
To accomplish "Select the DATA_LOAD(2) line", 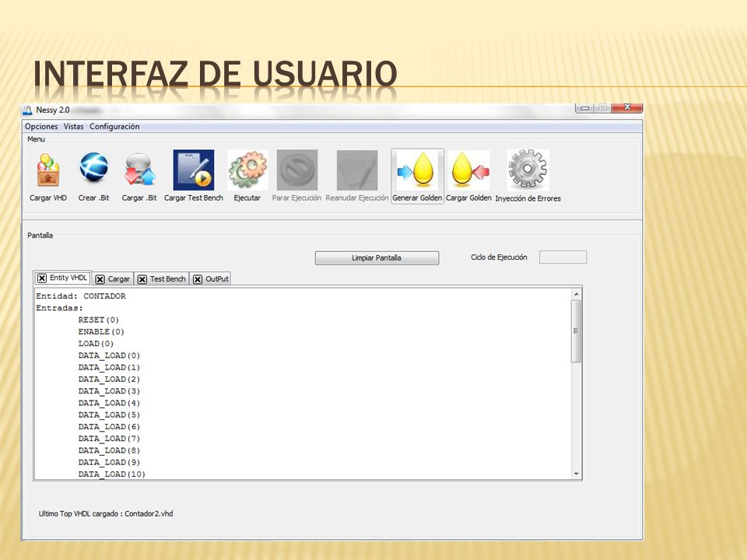I will tap(109, 380).
